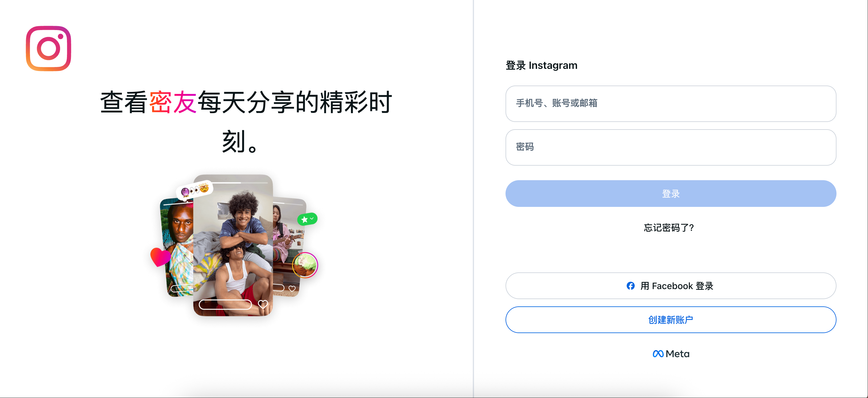Click the green-haired avatar circle
Viewport: 868px width, 398px height.
(305, 265)
